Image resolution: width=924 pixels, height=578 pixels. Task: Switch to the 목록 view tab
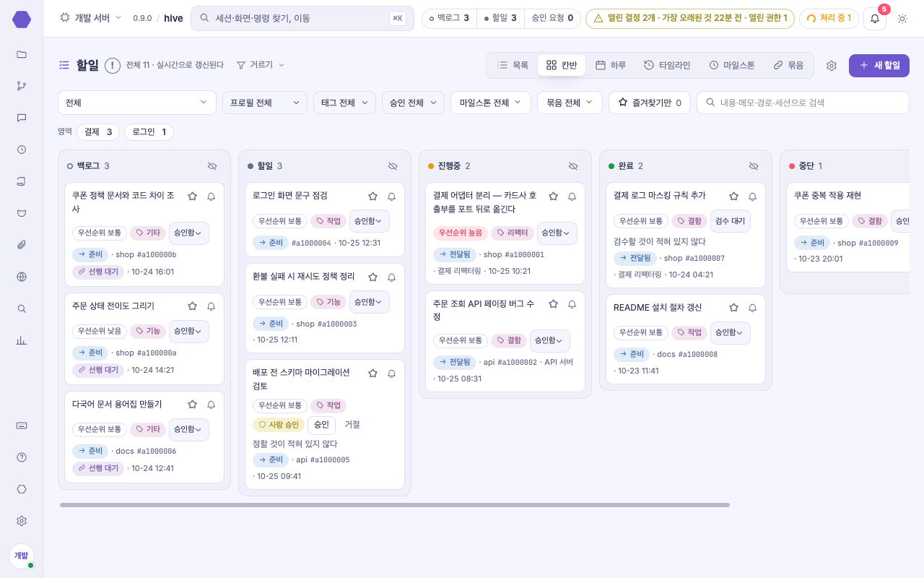pos(513,65)
